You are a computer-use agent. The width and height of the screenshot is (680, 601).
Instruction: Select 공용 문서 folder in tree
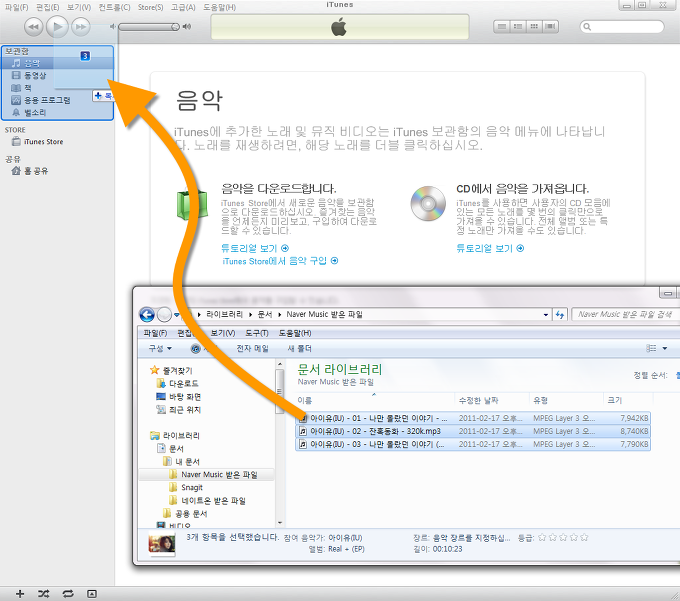click(185, 513)
